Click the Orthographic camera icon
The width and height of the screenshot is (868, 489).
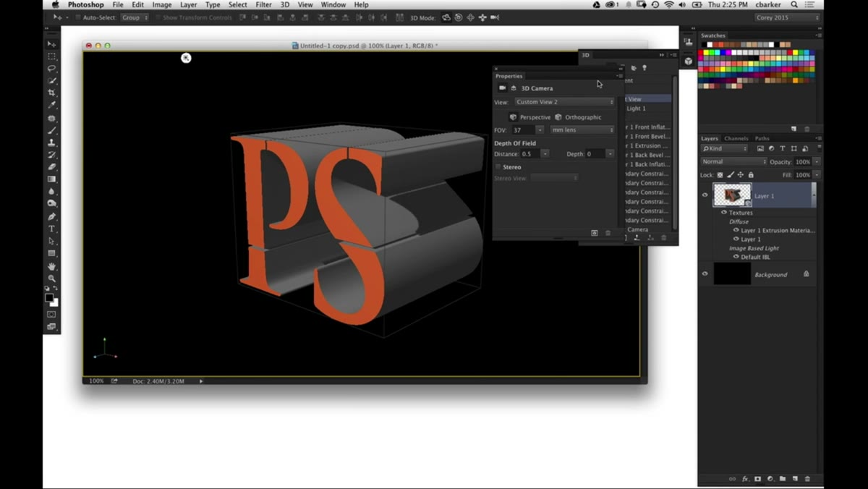point(558,117)
